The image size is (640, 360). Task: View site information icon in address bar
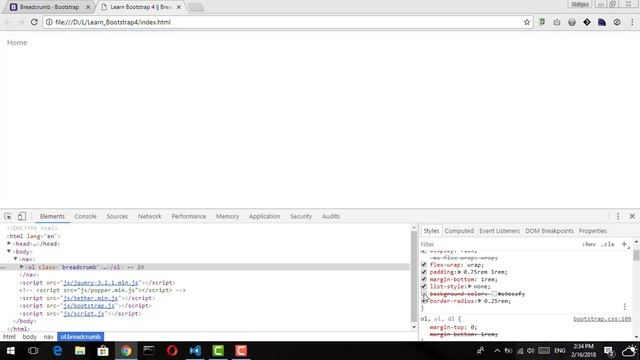coord(49,22)
